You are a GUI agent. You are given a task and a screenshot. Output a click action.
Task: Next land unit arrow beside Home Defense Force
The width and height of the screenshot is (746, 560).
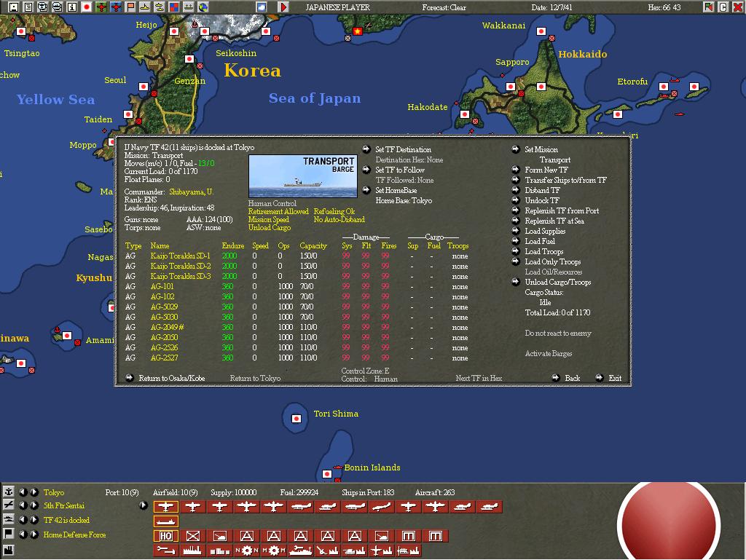(34, 535)
